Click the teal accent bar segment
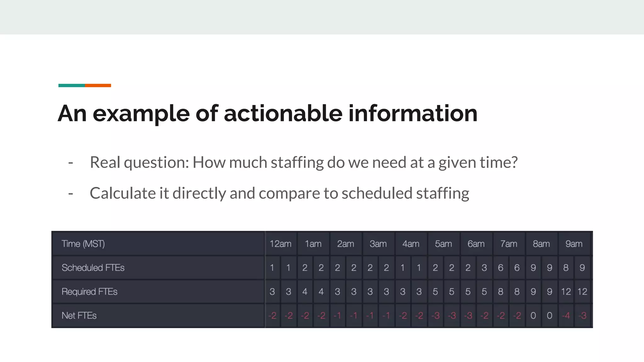Viewport: 644px width, 362px height. pos(71,85)
